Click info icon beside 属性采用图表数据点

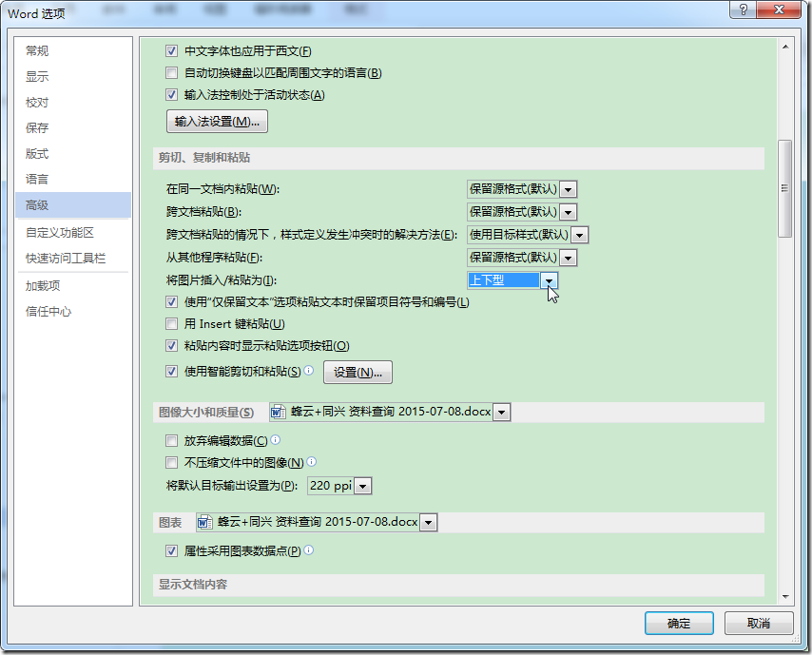(x=309, y=549)
